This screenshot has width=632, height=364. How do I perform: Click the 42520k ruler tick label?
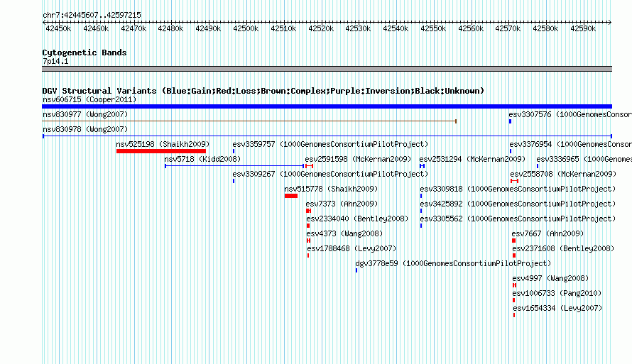click(321, 28)
